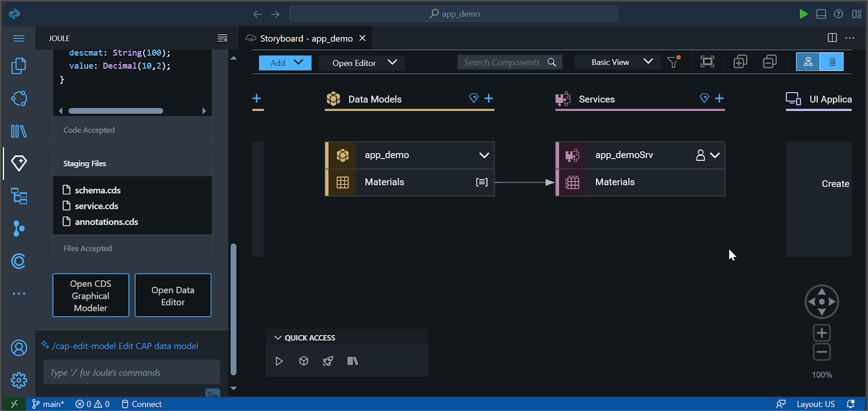Switch to list view toggle
The height and width of the screenshot is (411, 868).
[x=832, y=62]
